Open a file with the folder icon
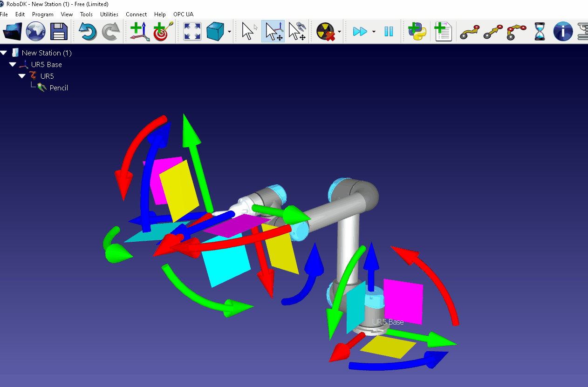Image resolution: width=588 pixels, height=387 pixels. point(12,32)
